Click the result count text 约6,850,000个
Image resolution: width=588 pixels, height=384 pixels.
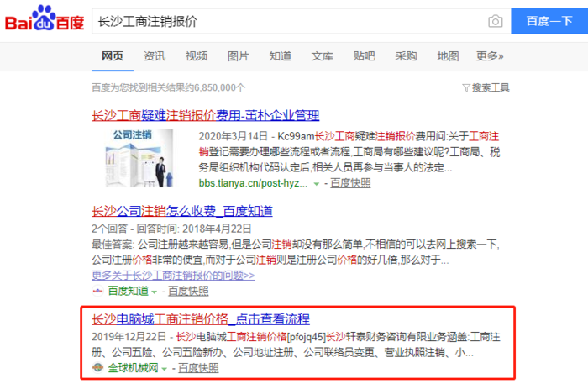coord(213,87)
